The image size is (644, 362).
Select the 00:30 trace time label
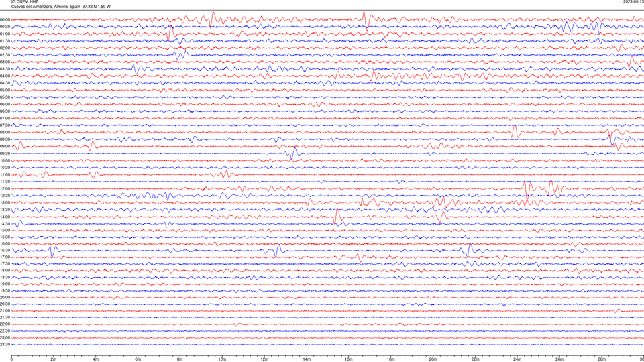[5, 27]
